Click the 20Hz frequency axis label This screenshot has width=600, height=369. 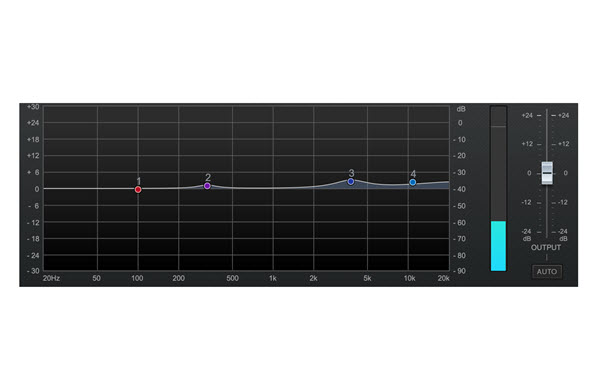(x=51, y=278)
